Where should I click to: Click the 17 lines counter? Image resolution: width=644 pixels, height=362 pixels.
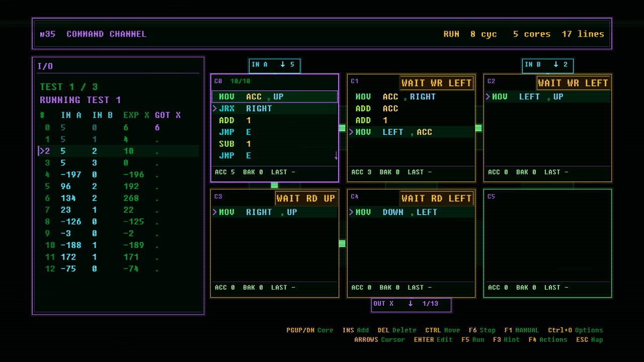point(583,34)
